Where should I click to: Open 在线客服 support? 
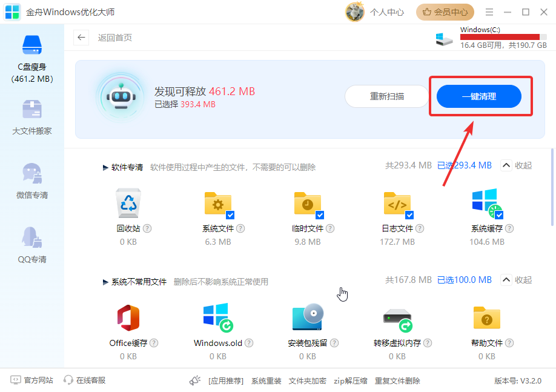[x=84, y=380]
